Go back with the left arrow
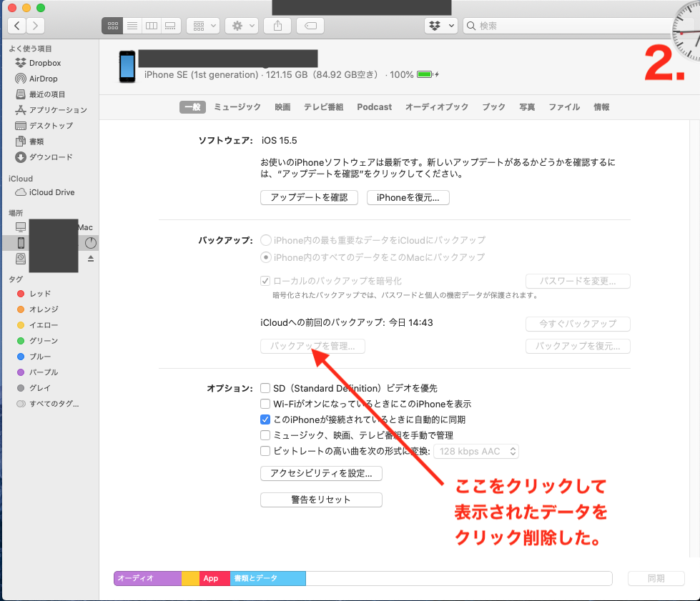The width and height of the screenshot is (700, 601). coord(17,26)
